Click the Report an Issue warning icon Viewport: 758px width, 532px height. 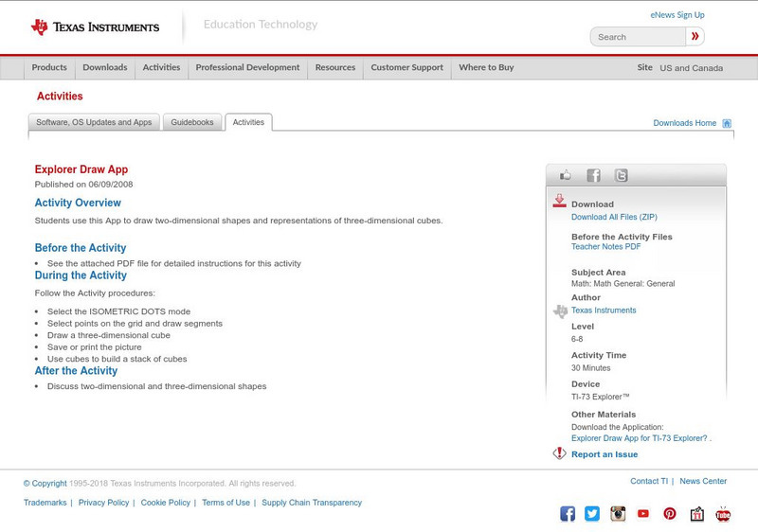[559, 453]
